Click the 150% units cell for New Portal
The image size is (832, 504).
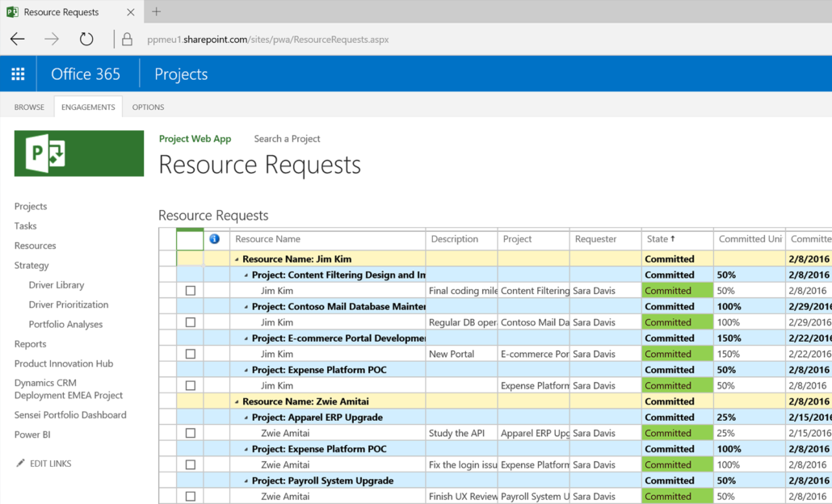point(750,354)
